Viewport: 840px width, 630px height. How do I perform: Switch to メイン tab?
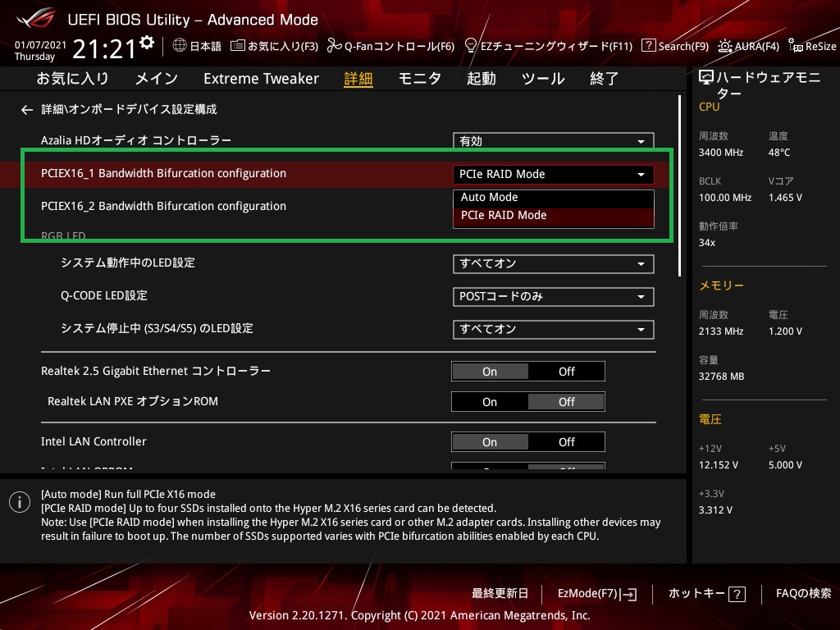pos(157,79)
